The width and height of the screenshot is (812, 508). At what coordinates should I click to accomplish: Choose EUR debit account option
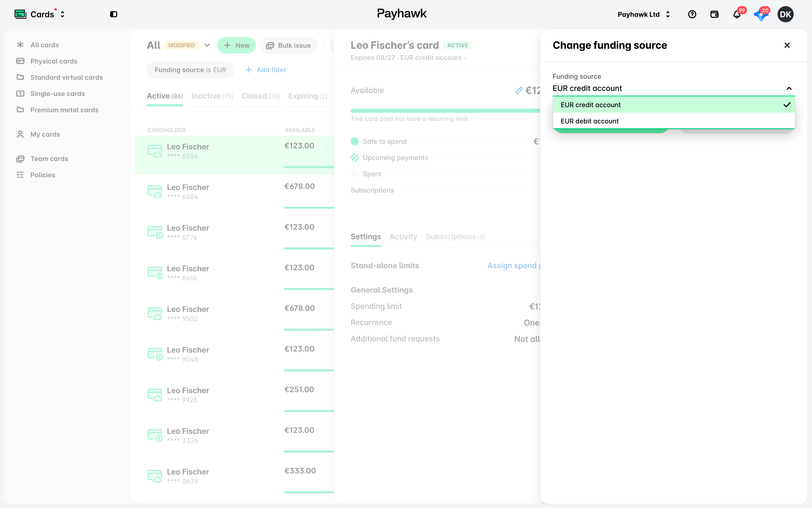[x=674, y=121]
